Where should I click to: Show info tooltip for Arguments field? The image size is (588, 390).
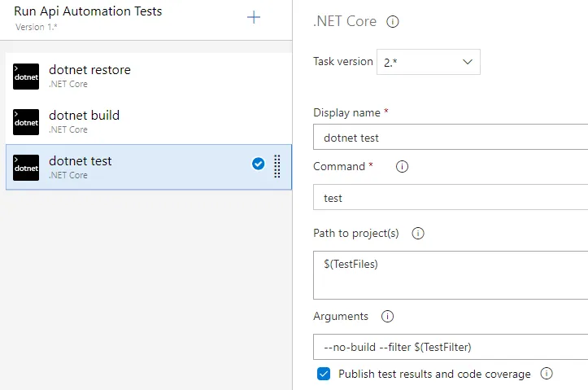[x=387, y=317]
